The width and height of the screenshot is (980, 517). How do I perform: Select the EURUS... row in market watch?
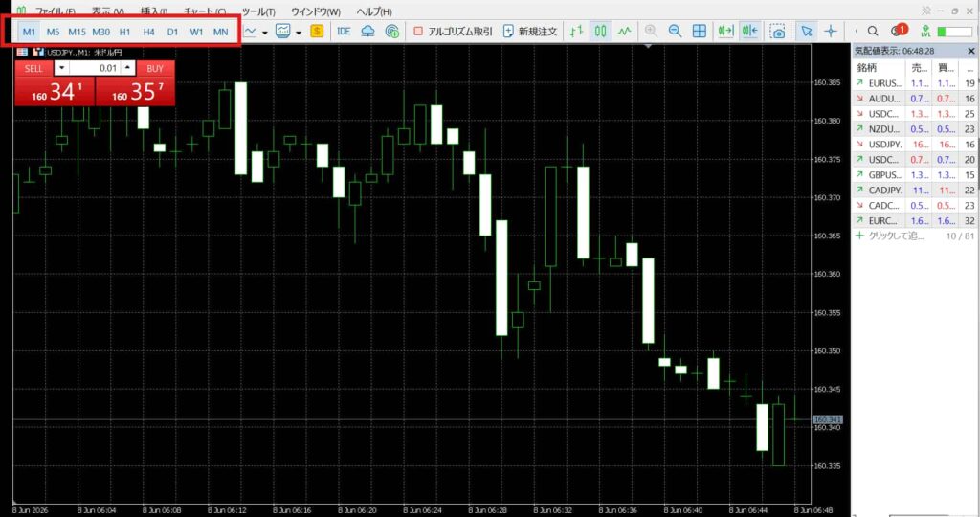pos(914,83)
